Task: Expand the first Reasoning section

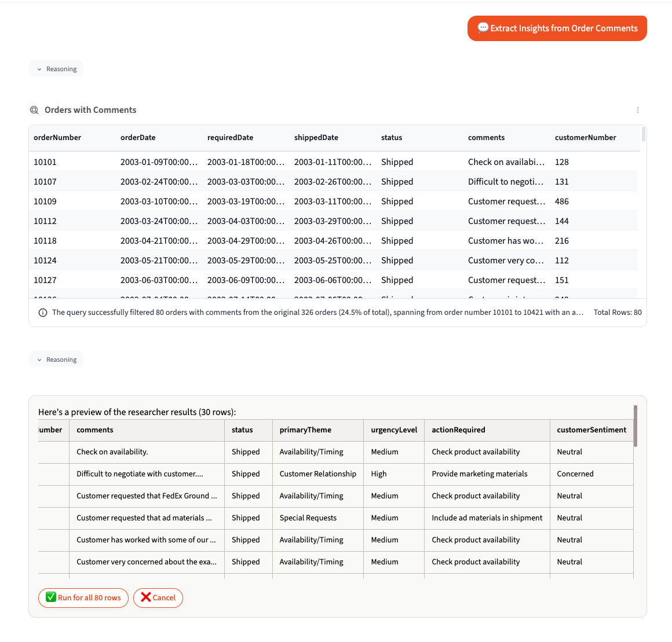Action: pos(56,68)
